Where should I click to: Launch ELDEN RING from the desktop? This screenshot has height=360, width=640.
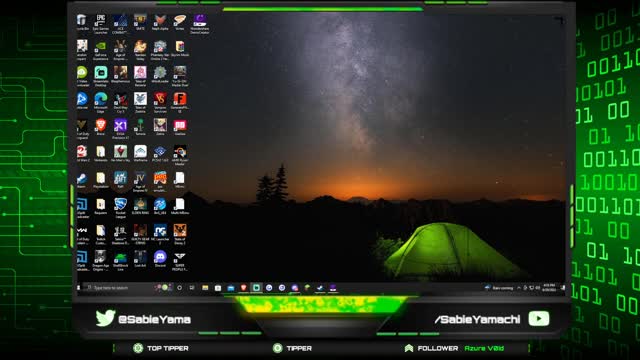(140, 206)
